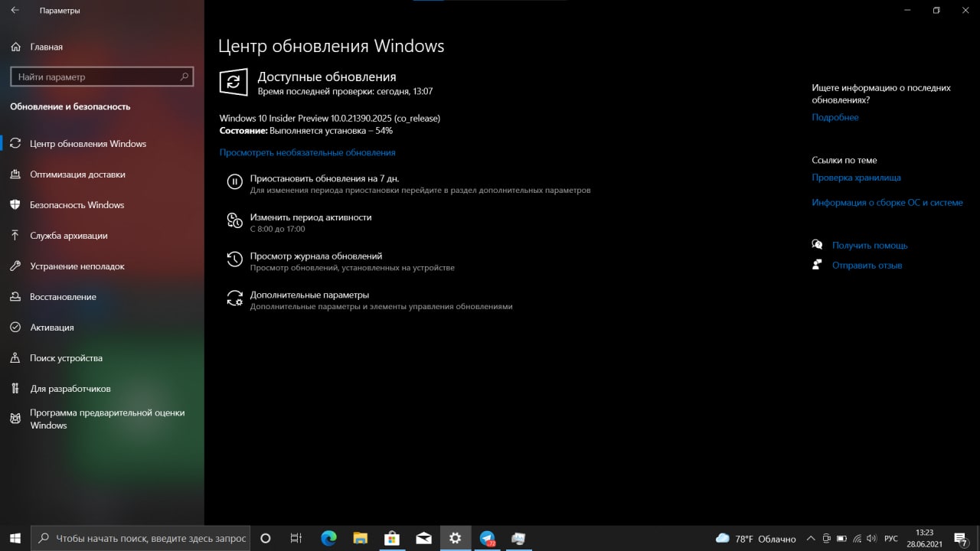Click Отправить отзыв link
This screenshot has height=551, width=980.
click(867, 265)
